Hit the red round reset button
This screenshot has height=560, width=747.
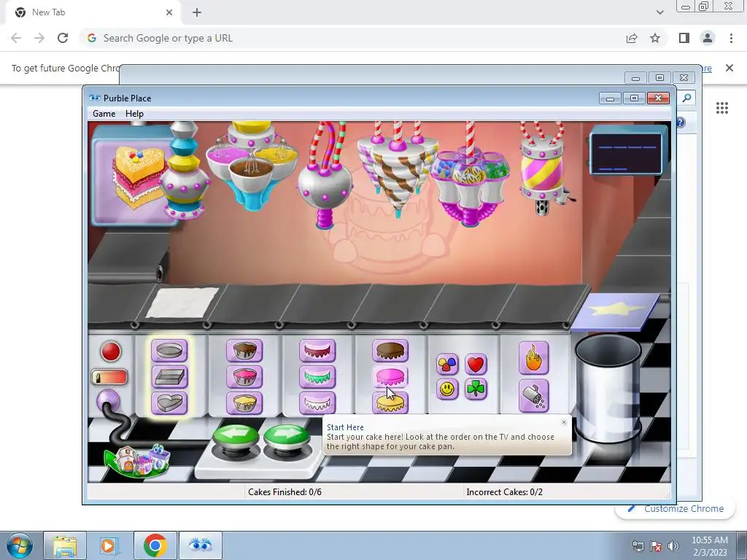111,351
